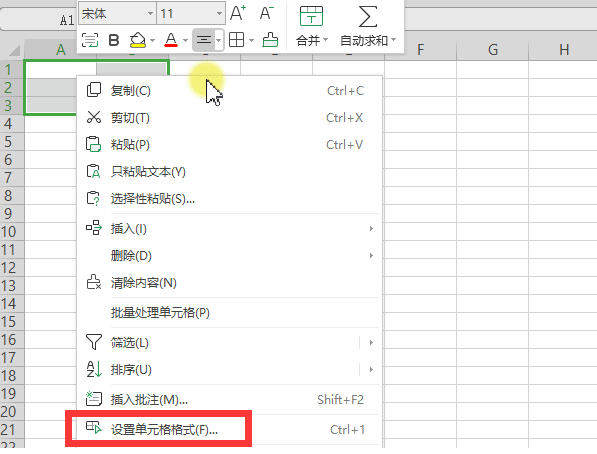Toggle bold formatting in mini toolbar
This screenshot has width=597, height=454.
coord(114,40)
